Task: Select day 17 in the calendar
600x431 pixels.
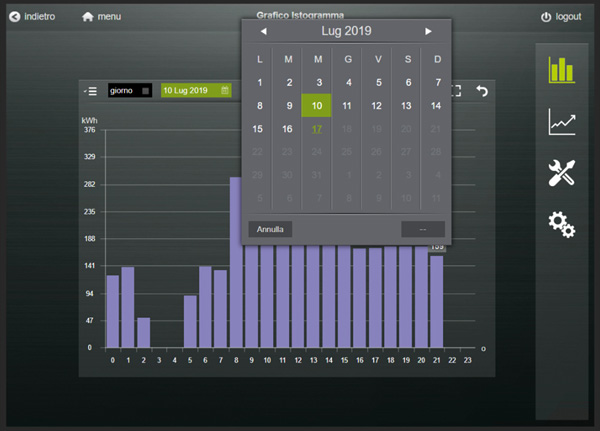Action: pos(317,129)
